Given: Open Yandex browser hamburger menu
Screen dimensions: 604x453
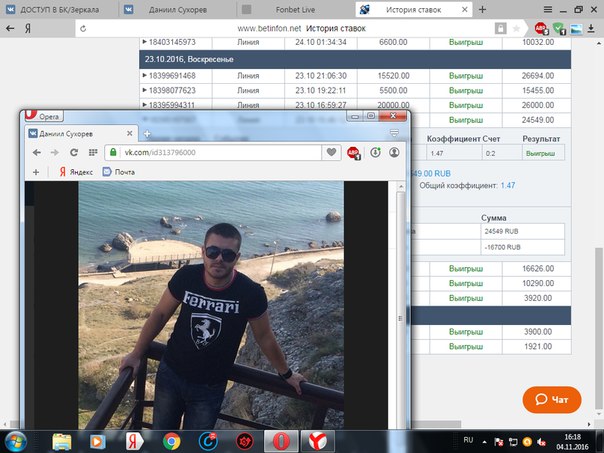Looking at the screenshot, I should click(x=547, y=10).
